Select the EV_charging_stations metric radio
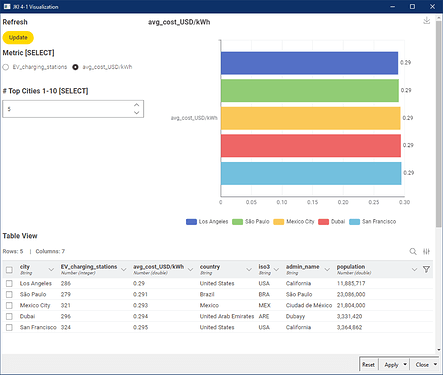This screenshot has height=375, width=443. tap(6, 67)
